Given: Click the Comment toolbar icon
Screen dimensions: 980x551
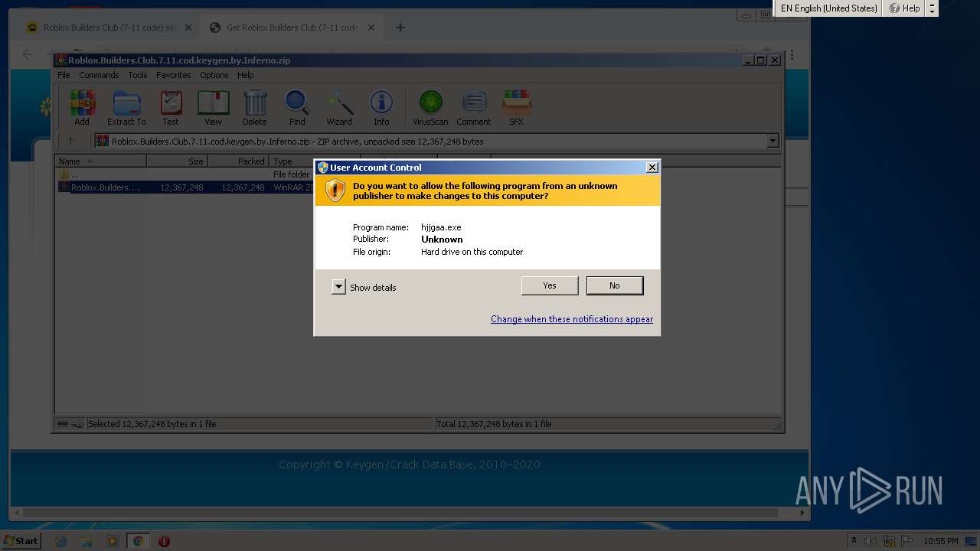Looking at the screenshot, I should (474, 107).
